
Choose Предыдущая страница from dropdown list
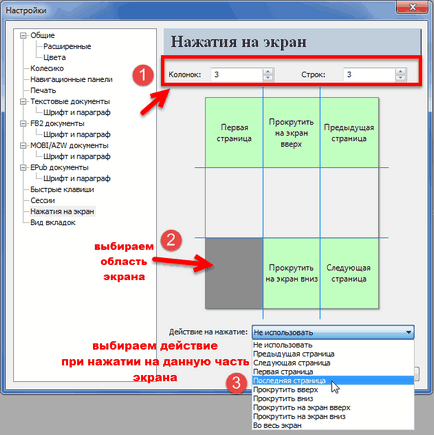click(x=333, y=354)
